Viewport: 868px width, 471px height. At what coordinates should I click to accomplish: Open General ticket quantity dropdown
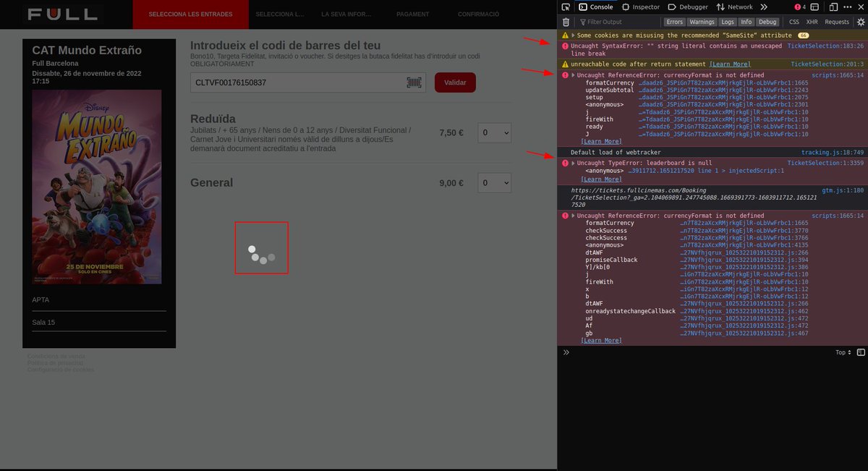click(495, 183)
